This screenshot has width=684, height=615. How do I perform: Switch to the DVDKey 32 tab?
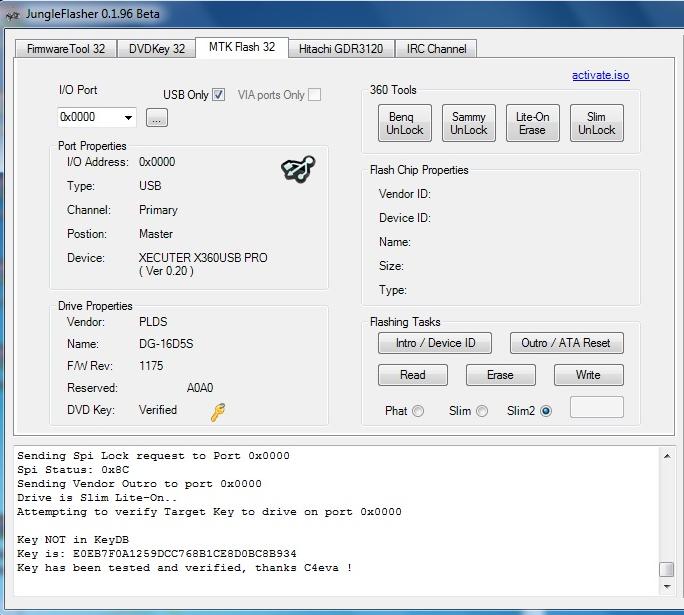pos(157,49)
